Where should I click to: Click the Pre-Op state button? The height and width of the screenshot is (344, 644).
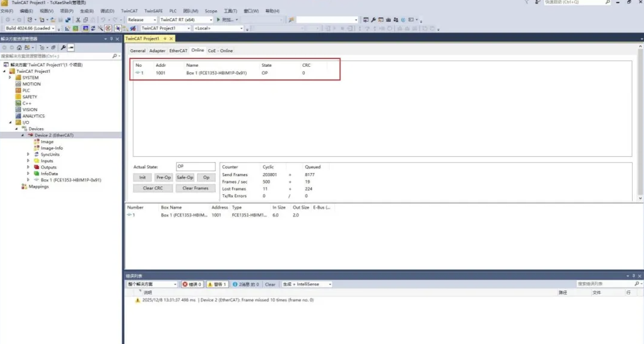pyautogui.click(x=163, y=177)
